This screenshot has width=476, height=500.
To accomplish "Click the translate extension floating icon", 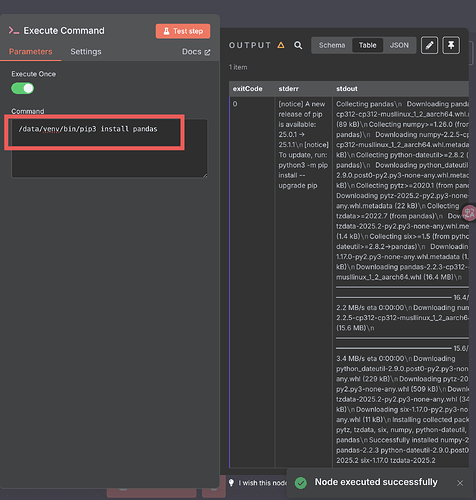I will pos(469,213).
